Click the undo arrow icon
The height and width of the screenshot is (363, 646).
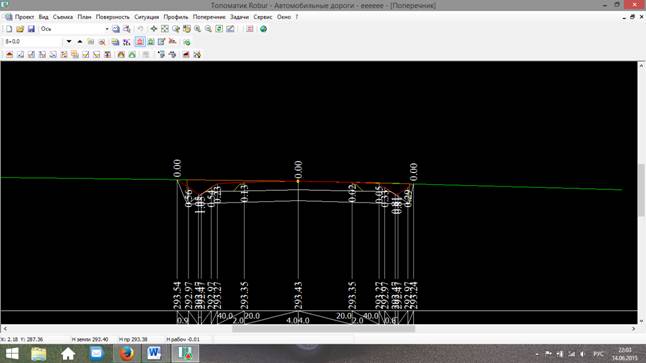tap(140, 29)
